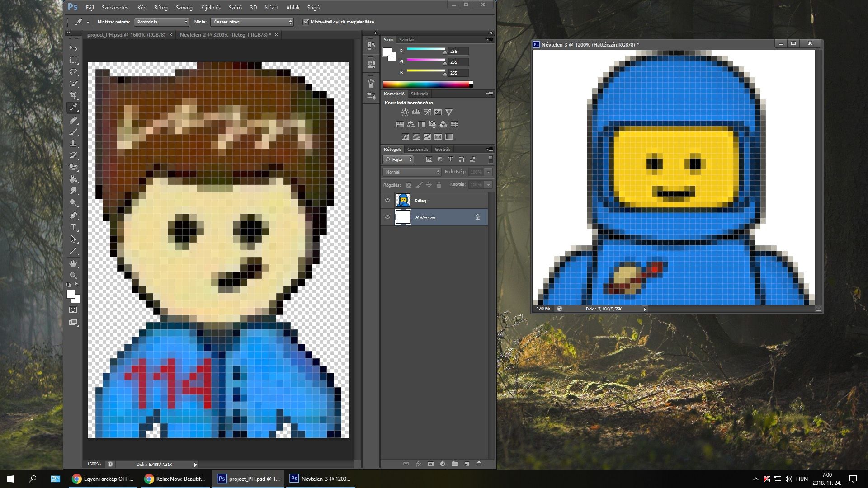868x488 pixels.
Task: Select the Path Selection arrow tool
Action: pos(73,239)
